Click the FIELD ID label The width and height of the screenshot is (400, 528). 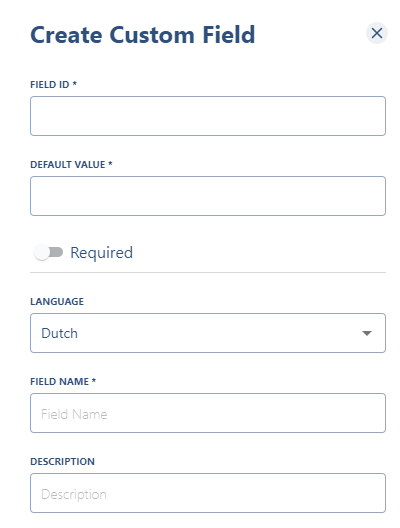[49, 85]
